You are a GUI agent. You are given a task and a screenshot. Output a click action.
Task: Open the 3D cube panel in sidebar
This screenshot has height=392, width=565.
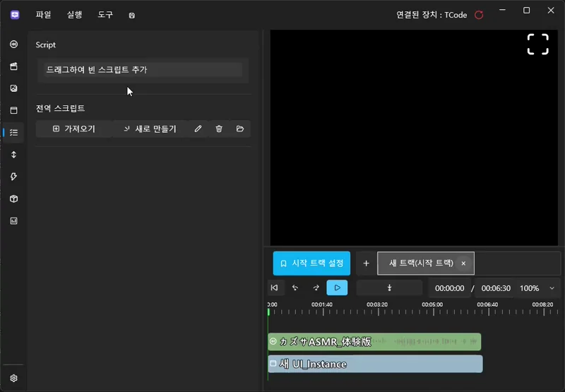(13, 199)
